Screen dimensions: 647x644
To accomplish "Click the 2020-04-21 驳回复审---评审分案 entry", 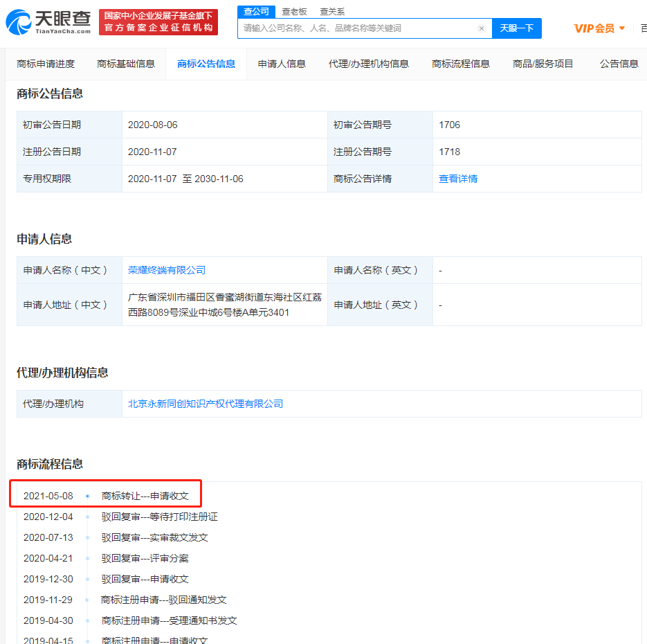I will (106, 558).
